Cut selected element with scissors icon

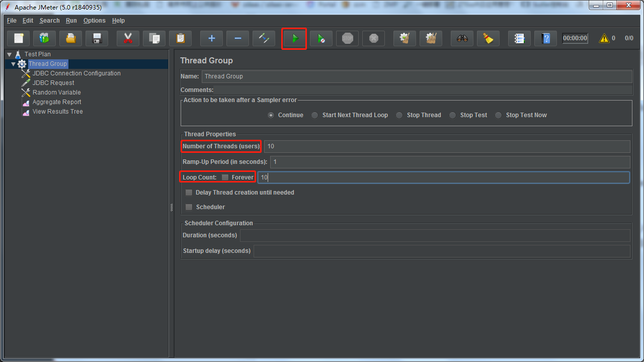tap(128, 38)
